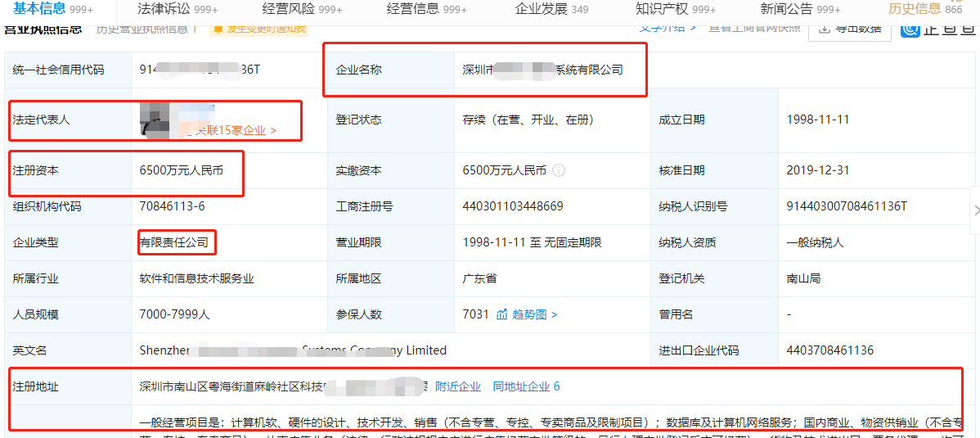Expand the side panel arrow at right edge
Viewport: 980px width, 438px height.
(976, 211)
